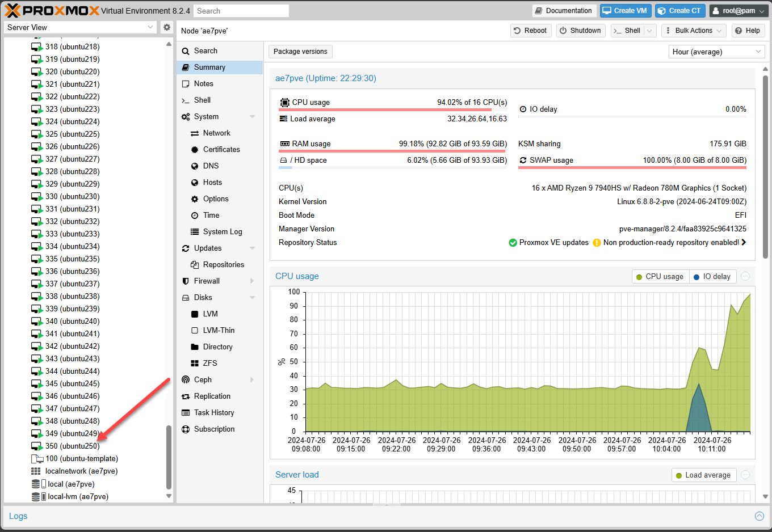Click the Reboot button
772x532 pixels.
pos(530,31)
